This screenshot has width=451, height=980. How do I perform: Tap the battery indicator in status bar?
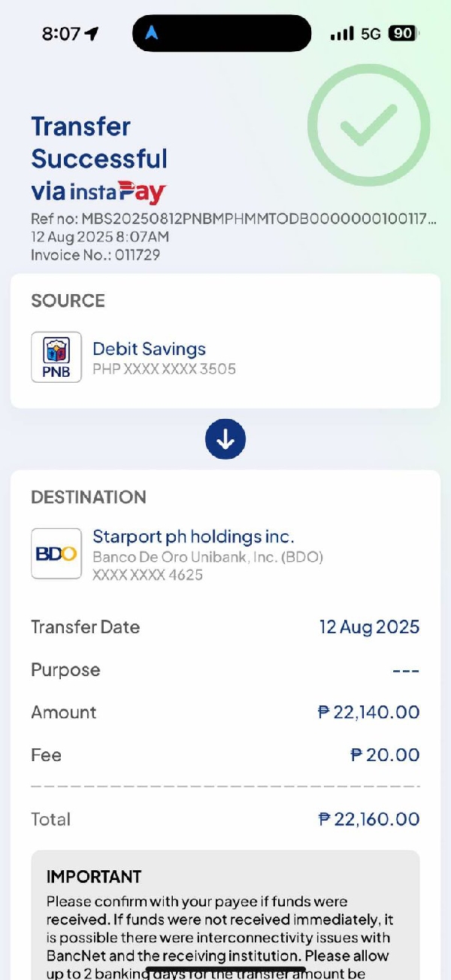pos(403,34)
